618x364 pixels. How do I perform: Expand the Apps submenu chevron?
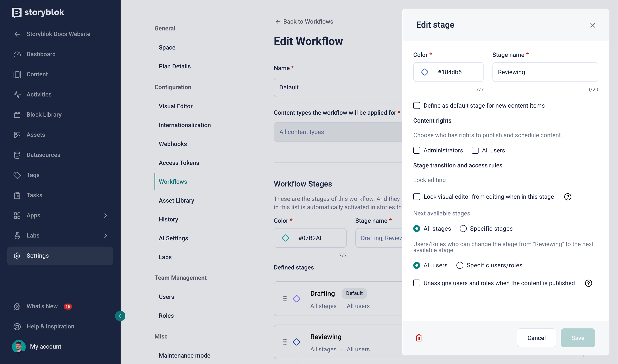tap(106, 215)
